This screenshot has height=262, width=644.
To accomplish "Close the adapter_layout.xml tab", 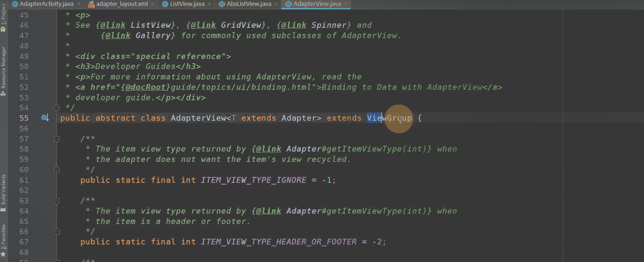I will pyautogui.click(x=153, y=4).
